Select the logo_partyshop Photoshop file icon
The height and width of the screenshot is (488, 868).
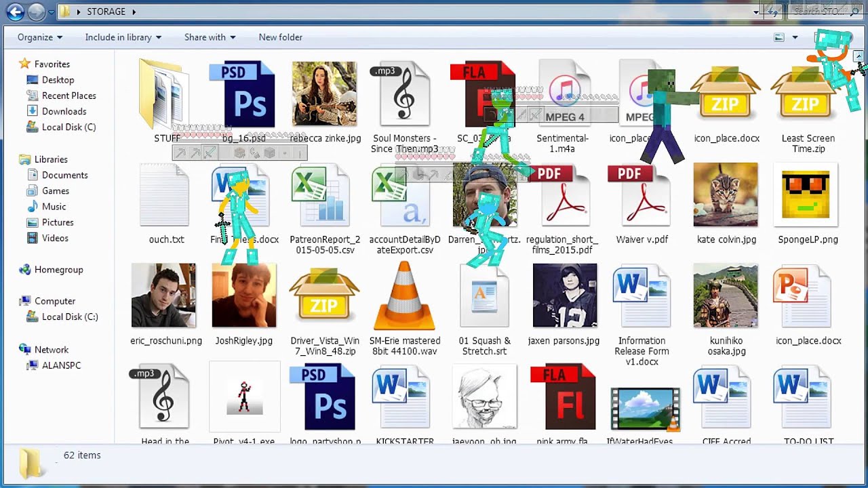[x=323, y=397]
